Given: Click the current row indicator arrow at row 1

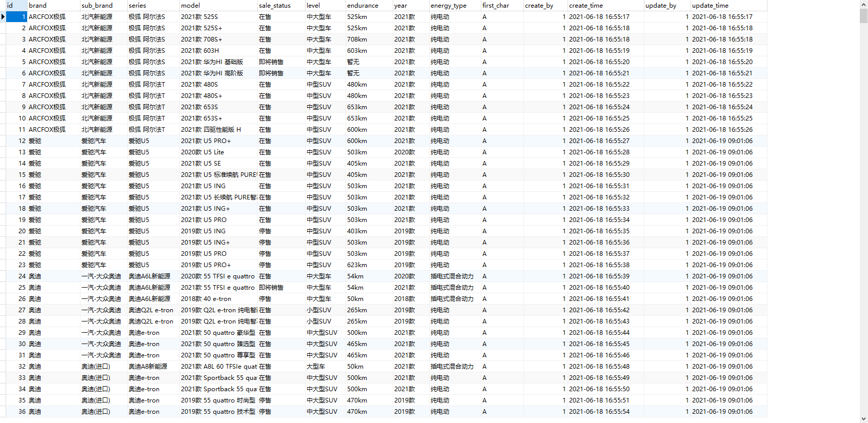Looking at the screenshot, I should [x=3, y=17].
